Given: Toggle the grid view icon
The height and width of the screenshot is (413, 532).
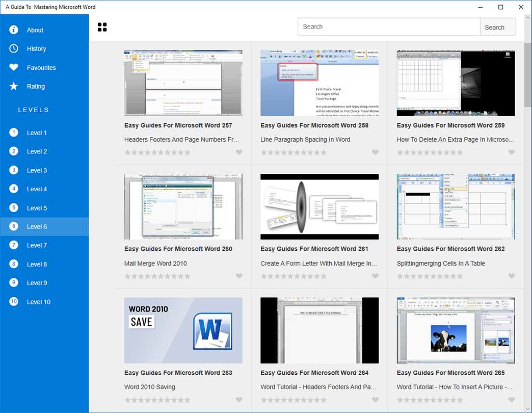Looking at the screenshot, I should (x=102, y=27).
